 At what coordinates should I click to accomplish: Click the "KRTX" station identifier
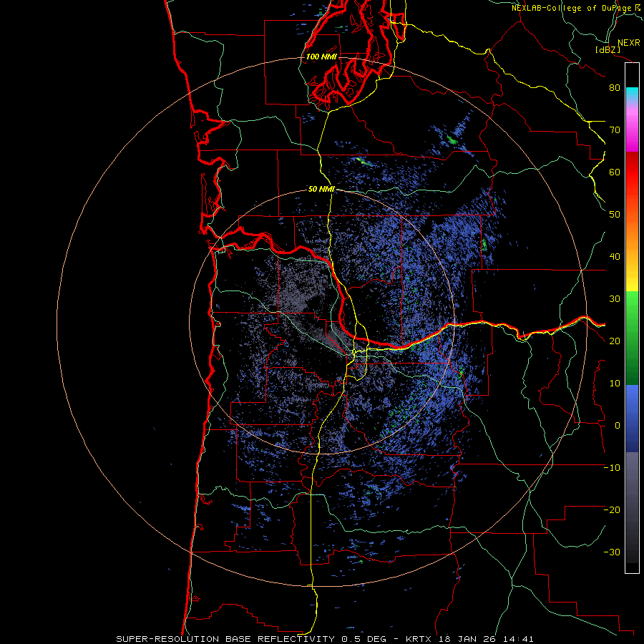(x=419, y=639)
